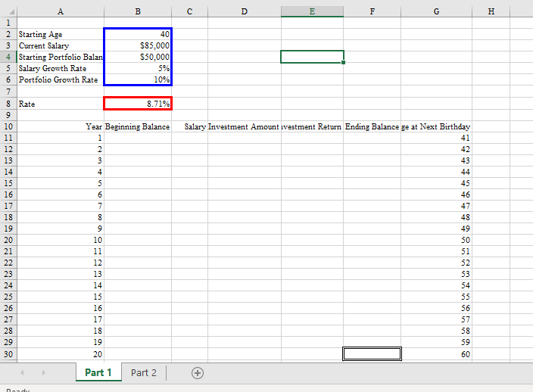Select the Year 5 cell
The image size is (533, 392).
tap(61, 183)
